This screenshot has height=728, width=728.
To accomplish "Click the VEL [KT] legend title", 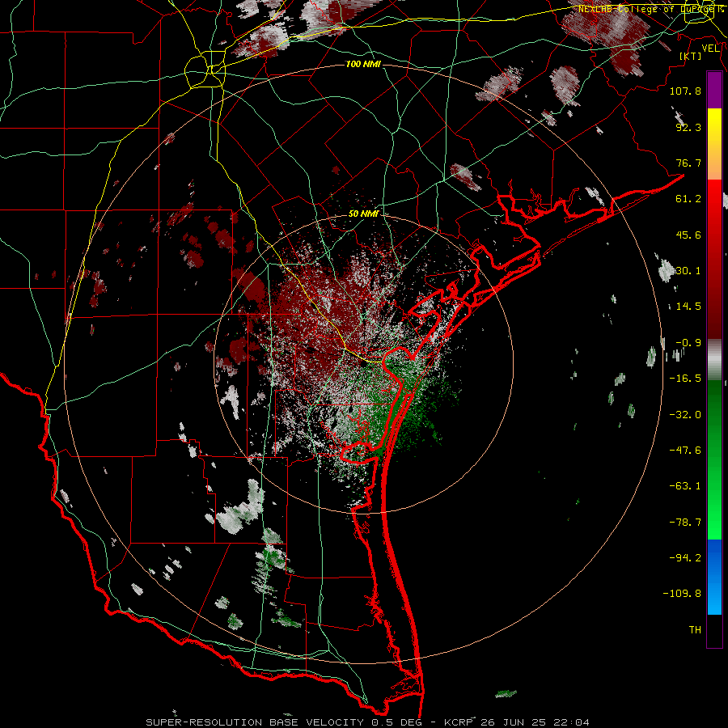I will (698, 52).
